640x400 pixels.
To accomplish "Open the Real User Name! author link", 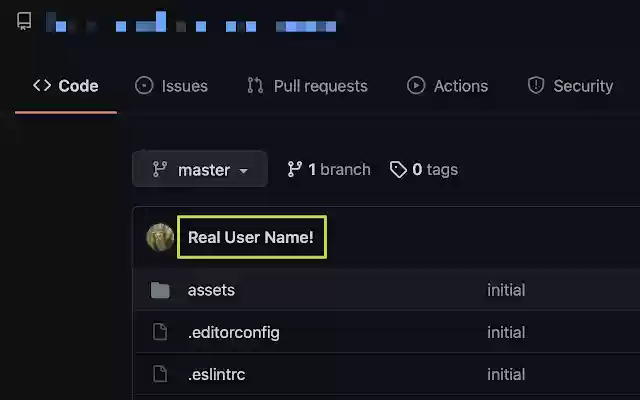I will (x=251, y=238).
